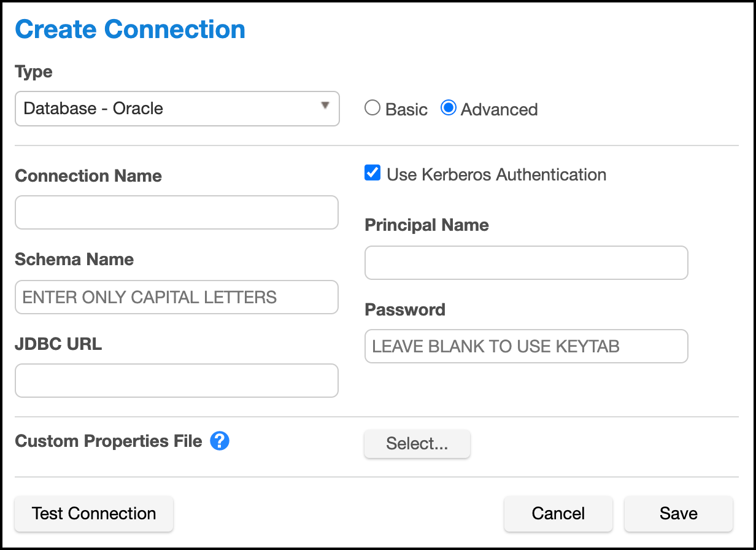Viewport: 756px width, 550px height.
Task: Click the Test Connection button
Action: click(x=94, y=514)
